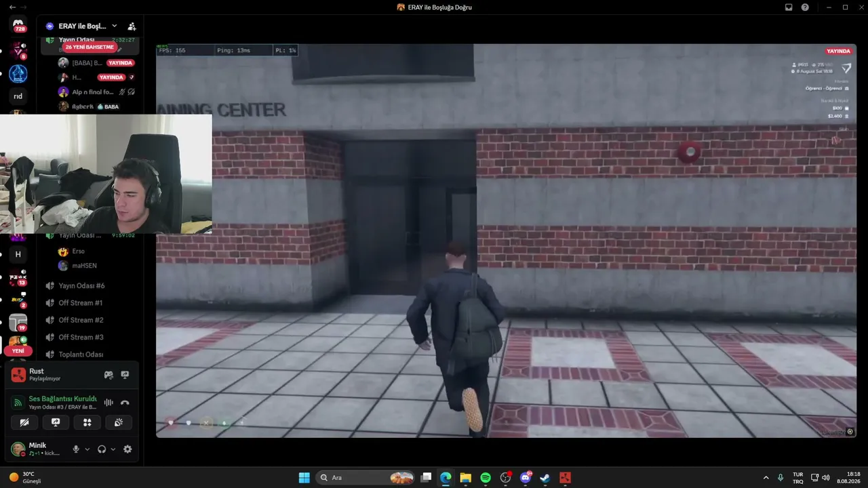868x488 pixels.
Task: Disconnect from the voice channel
Action: pyautogui.click(x=125, y=403)
